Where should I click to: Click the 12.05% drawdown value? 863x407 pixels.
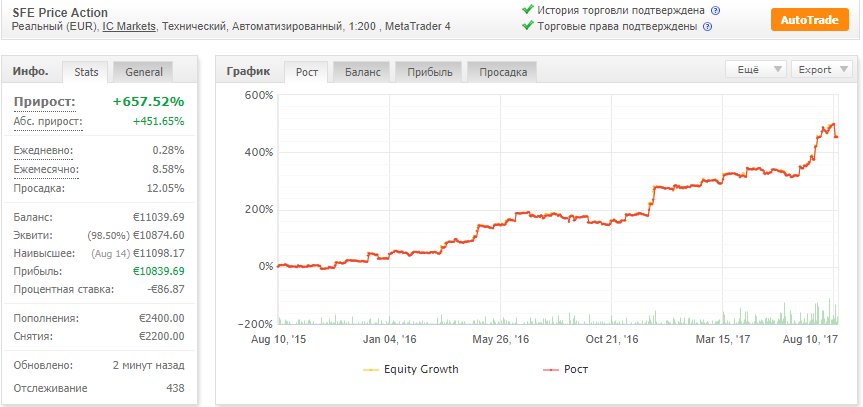point(168,188)
